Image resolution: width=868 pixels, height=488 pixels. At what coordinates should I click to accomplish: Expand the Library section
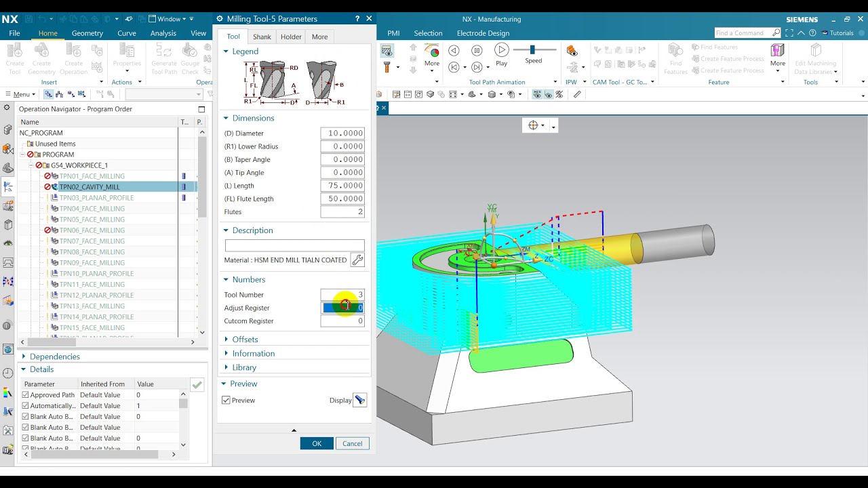coord(226,367)
